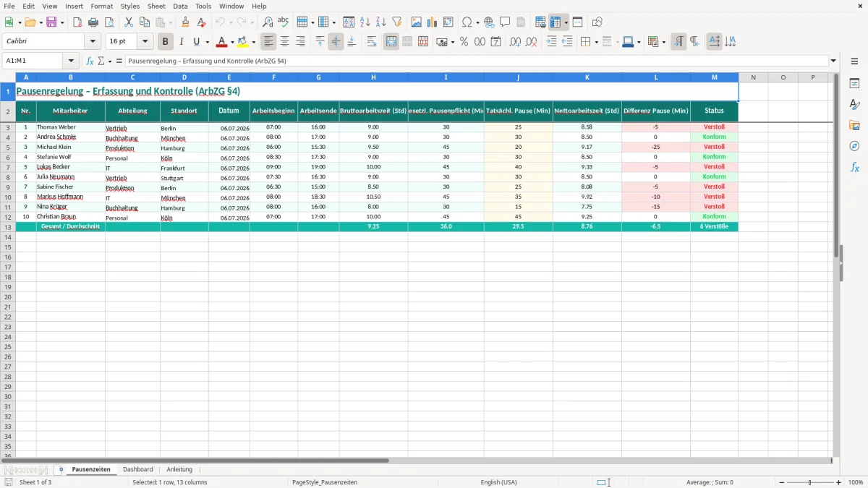Viewport: 868px width, 488px height.
Task: Open the sidebar Properties panel icon
Action: click(x=854, y=84)
